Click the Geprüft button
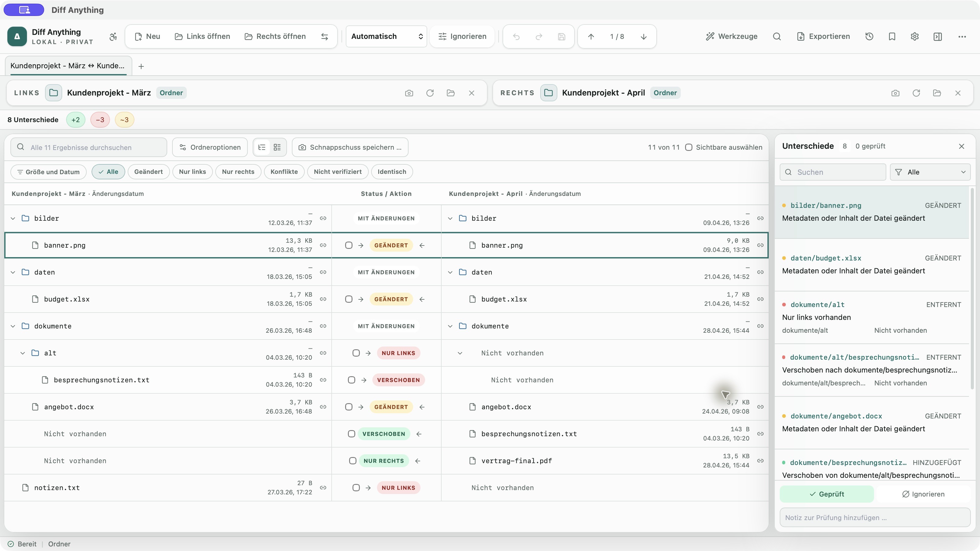The height and width of the screenshot is (551, 980). tap(827, 494)
